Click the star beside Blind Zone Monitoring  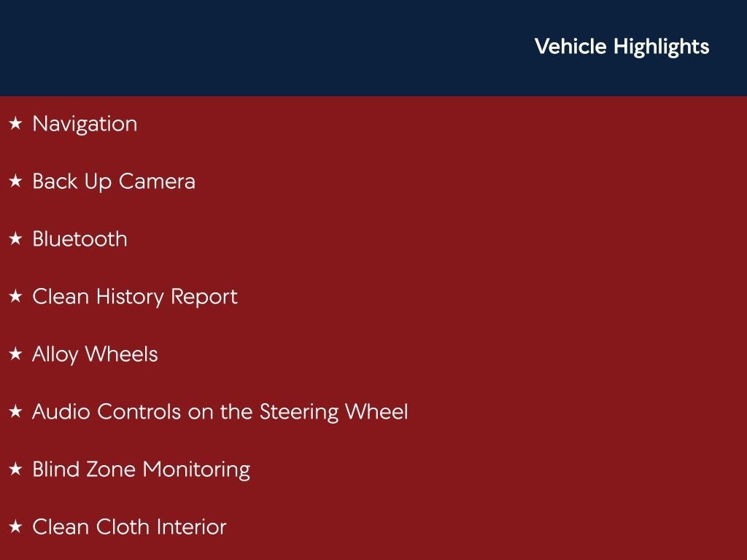point(15,470)
